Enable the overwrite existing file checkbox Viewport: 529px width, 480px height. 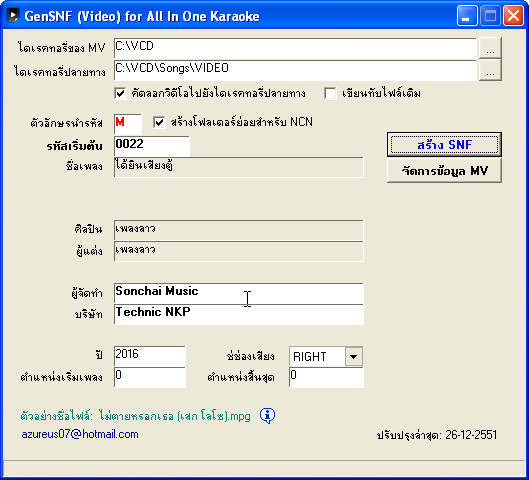pyautogui.click(x=330, y=93)
